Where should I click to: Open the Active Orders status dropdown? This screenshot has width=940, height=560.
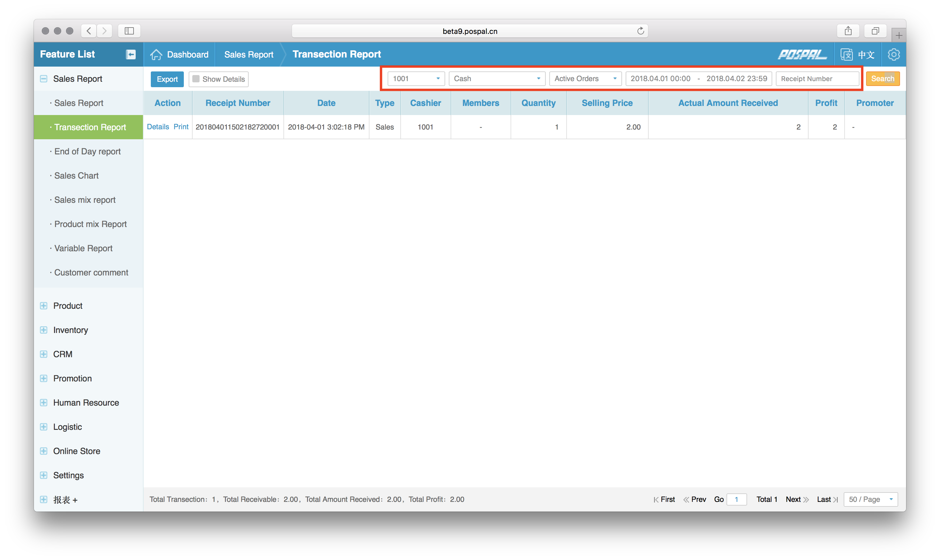pyautogui.click(x=585, y=78)
